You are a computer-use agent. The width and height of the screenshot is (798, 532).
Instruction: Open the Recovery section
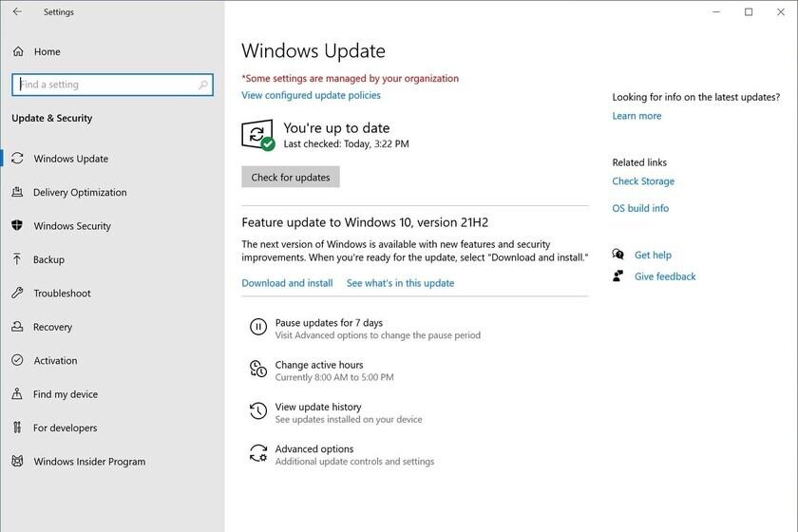click(52, 327)
